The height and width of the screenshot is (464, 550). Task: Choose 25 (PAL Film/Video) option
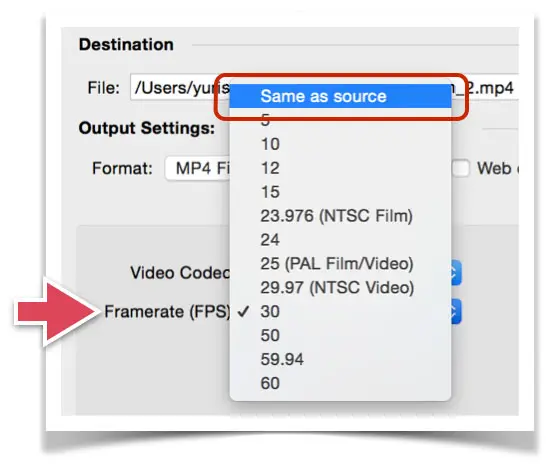click(x=340, y=264)
